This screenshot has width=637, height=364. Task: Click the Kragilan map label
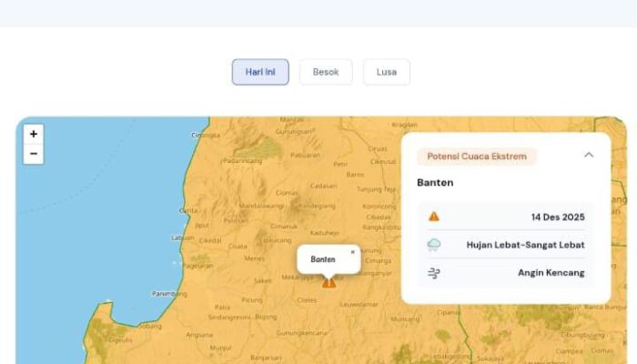(x=404, y=125)
